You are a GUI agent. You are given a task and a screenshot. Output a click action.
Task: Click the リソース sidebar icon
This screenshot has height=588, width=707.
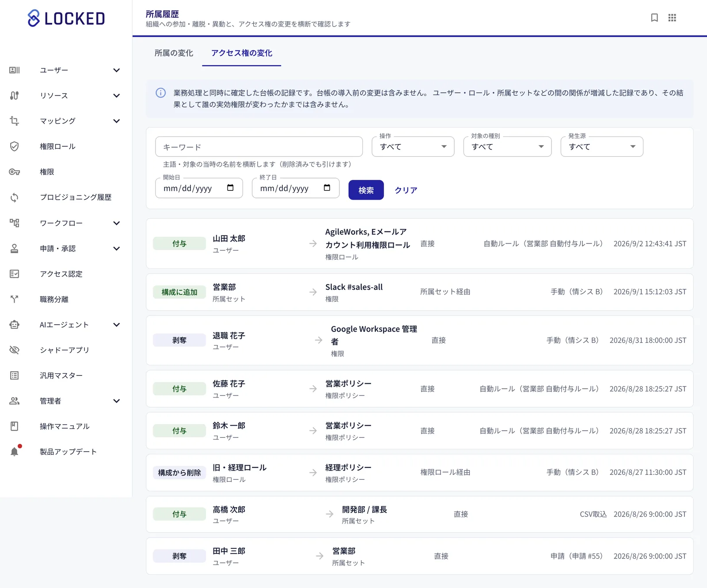coord(15,95)
